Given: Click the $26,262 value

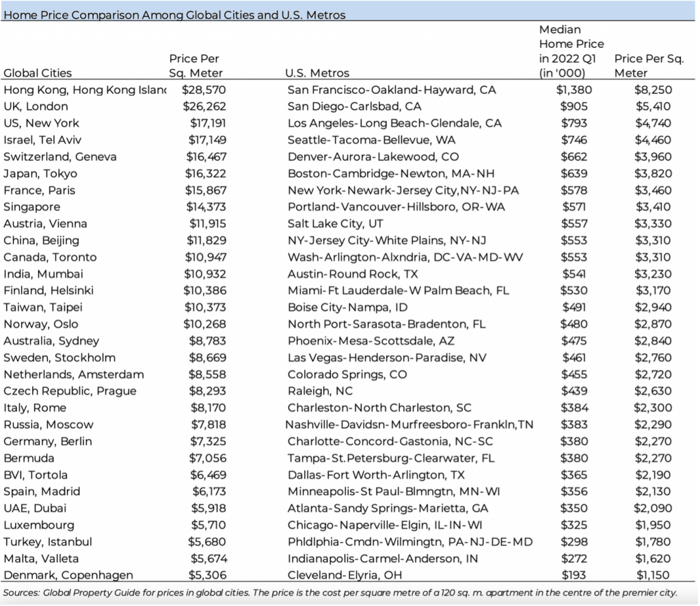Looking at the screenshot, I should [x=204, y=106].
